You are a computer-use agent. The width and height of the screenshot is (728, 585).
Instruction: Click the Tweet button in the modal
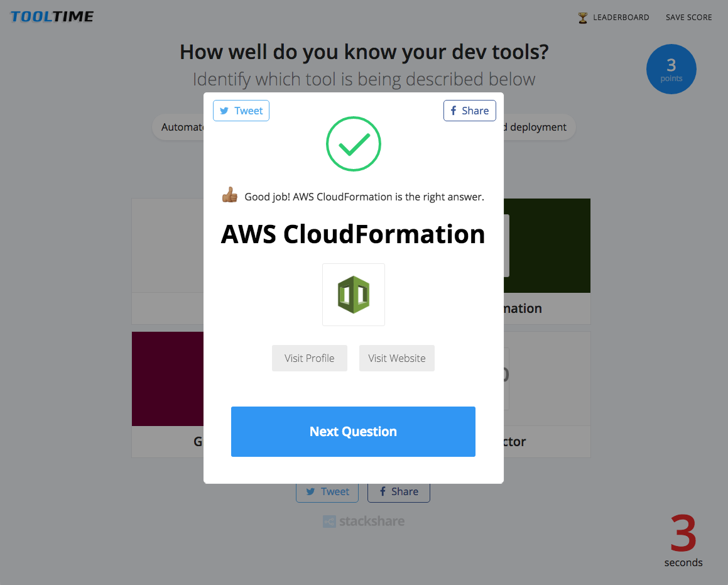[x=241, y=111]
